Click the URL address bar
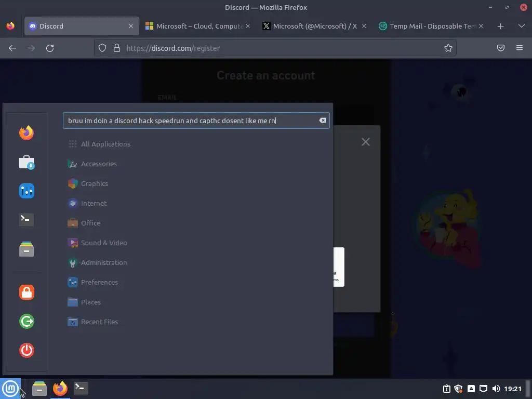The height and width of the screenshot is (399, 532). (275, 48)
